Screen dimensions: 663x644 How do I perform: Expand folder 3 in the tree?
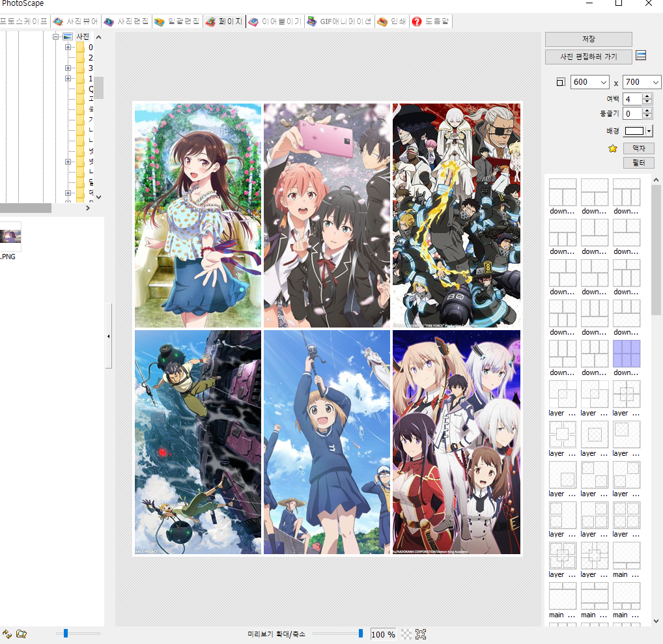coord(68,68)
